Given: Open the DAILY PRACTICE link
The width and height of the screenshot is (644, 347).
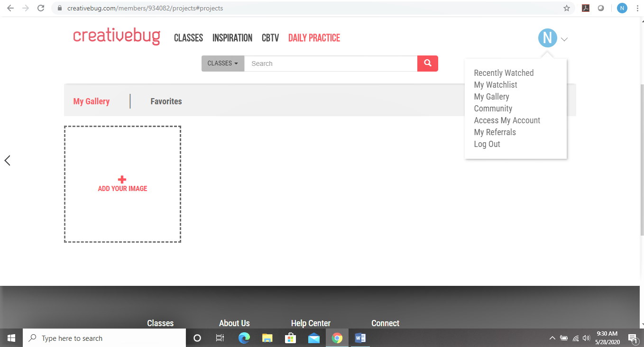Looking at the screenshot, I should coord(314,38).
